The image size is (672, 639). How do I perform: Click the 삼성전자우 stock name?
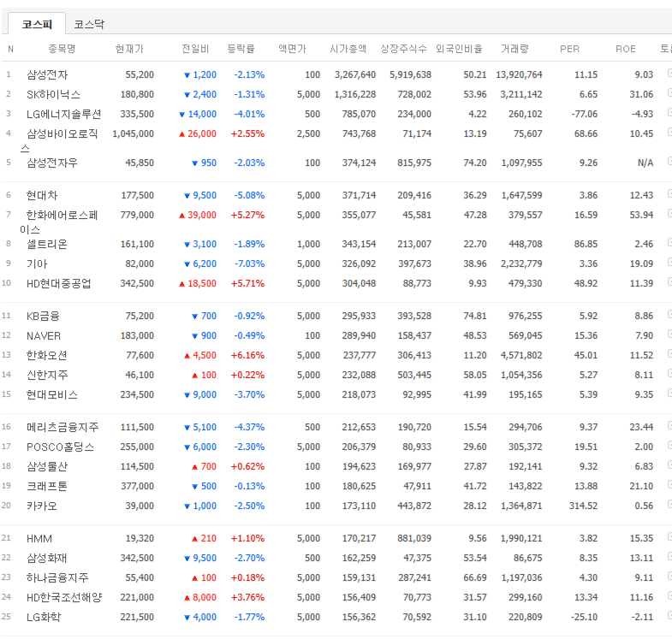pyautogui.click(x=52, y=163)
